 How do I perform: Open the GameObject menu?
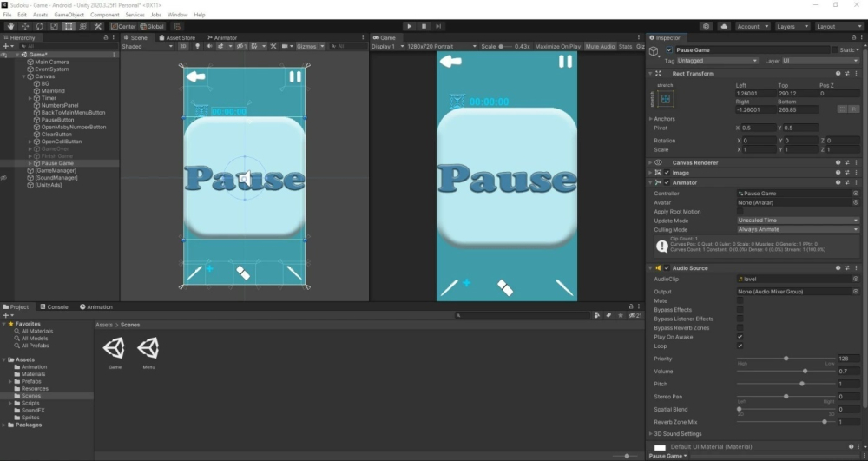(69, 15)
